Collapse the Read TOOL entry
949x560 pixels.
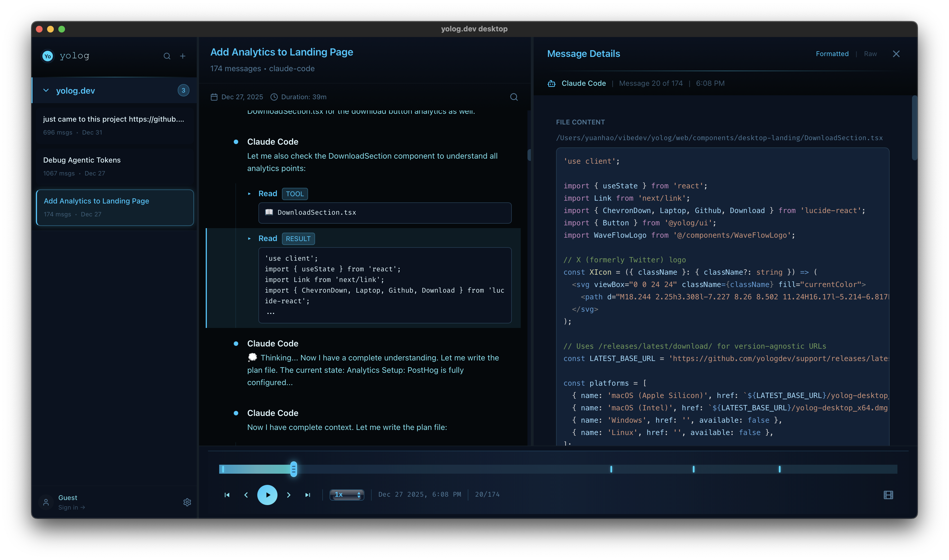click(249, 194)
